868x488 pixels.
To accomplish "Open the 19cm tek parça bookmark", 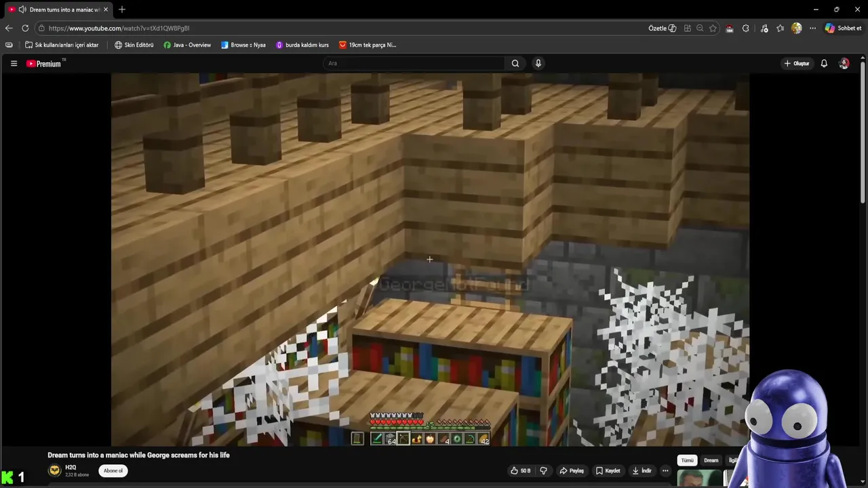I will coord(368,45).
